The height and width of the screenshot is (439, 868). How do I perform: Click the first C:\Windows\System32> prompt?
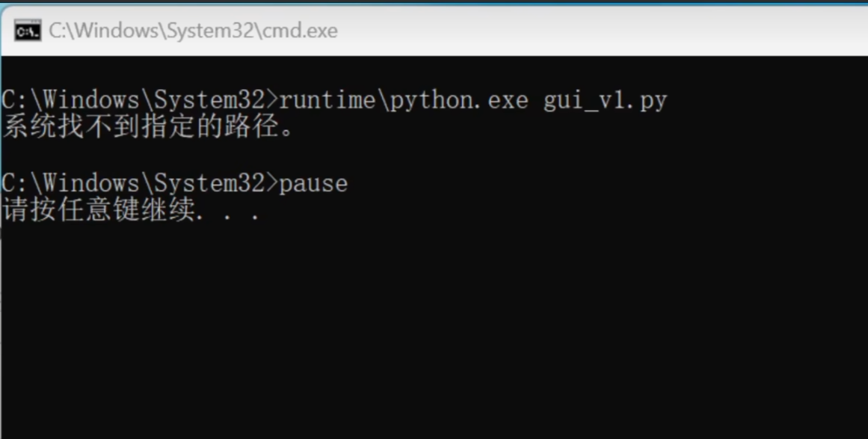(x=140, y=100)
